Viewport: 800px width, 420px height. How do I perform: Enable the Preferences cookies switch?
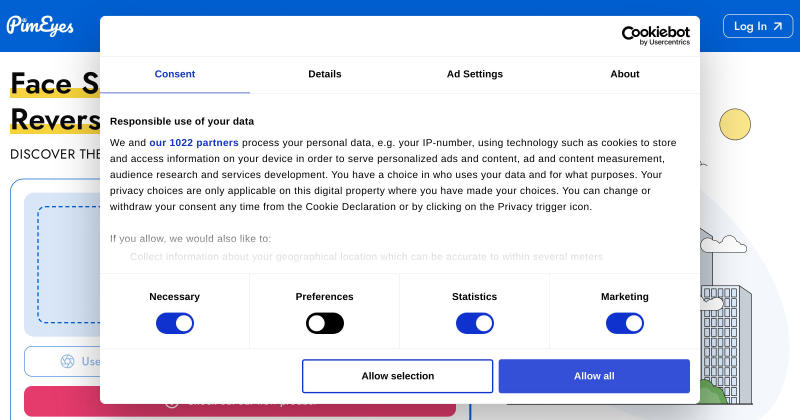click(324, 324)
